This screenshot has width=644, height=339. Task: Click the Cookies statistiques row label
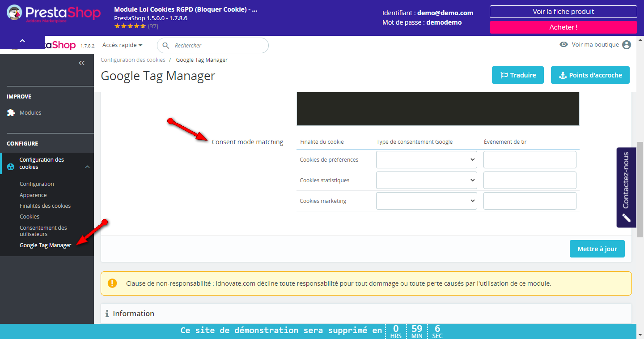325,180
